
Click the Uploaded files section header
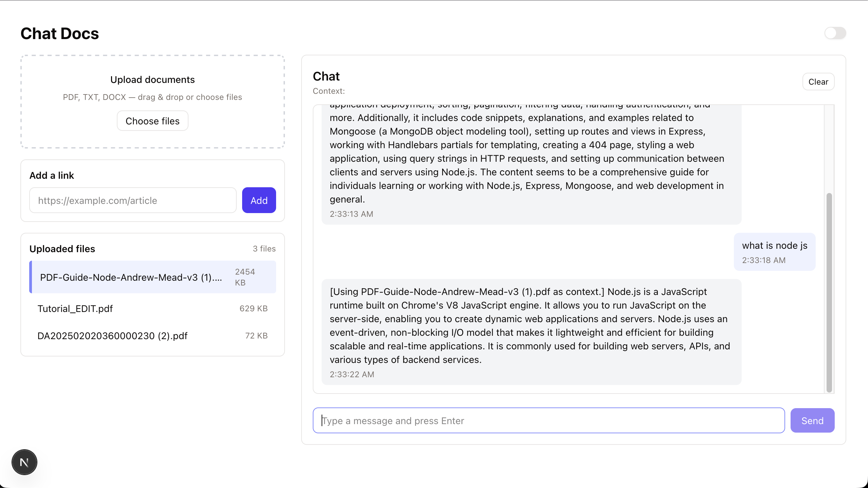tap(62, 248)
